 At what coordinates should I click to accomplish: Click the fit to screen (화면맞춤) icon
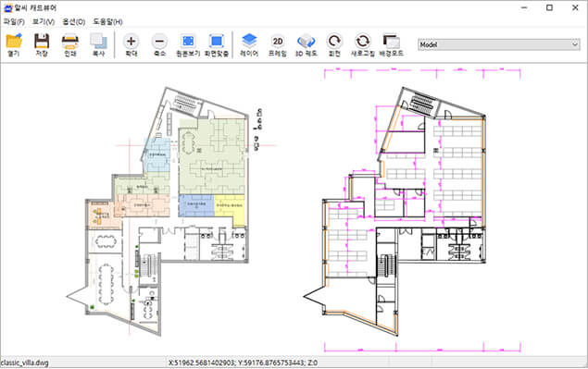[x=217, y=42]
